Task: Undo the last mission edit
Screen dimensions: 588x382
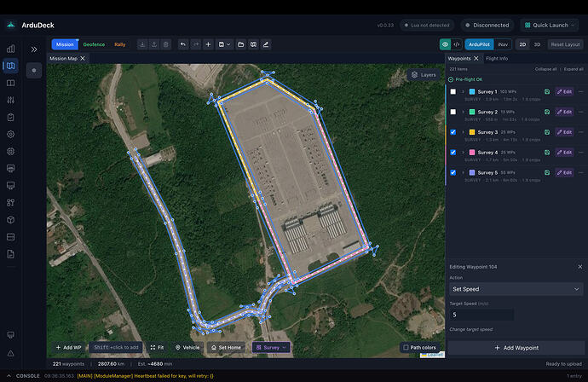Action: 183,44
